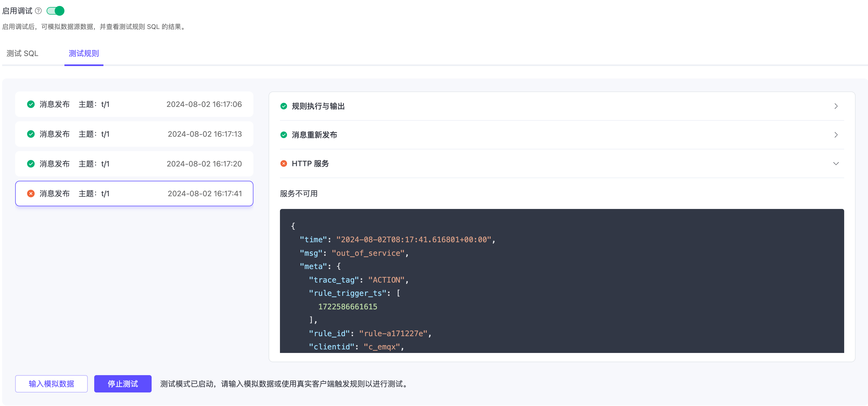Click success icon next to 消息重新发布
Viewport: 868px width, 406px height.
coord(283,135)
